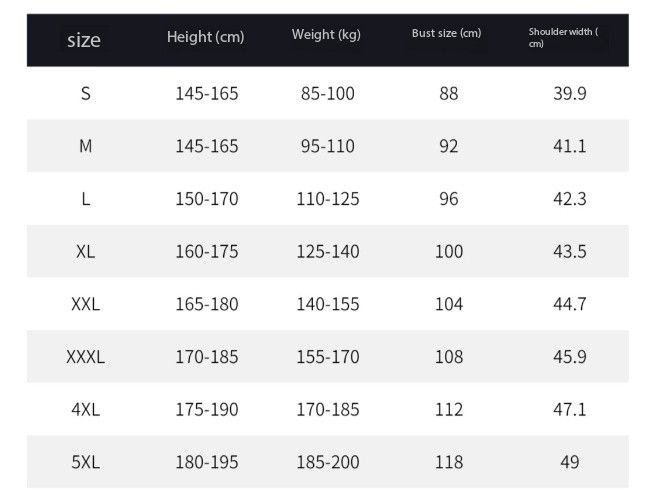Click the 85-100 weight value
Screen dimensions: 653x497
(x=327, y=94)
